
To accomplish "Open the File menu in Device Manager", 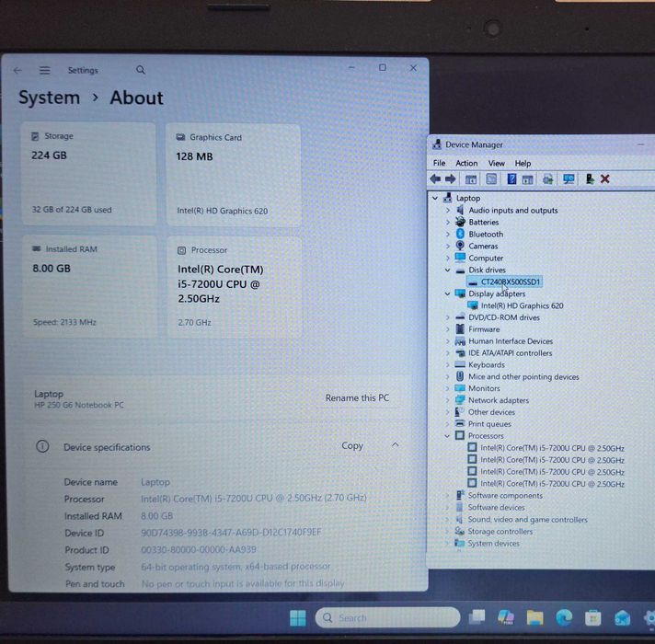I will click(x=439, y=163).
